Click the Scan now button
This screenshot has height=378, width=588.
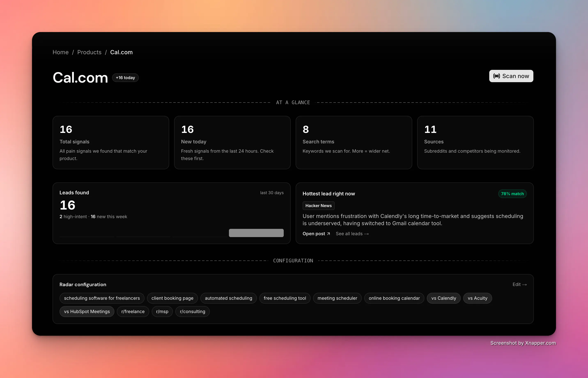(x=511, y=76)
